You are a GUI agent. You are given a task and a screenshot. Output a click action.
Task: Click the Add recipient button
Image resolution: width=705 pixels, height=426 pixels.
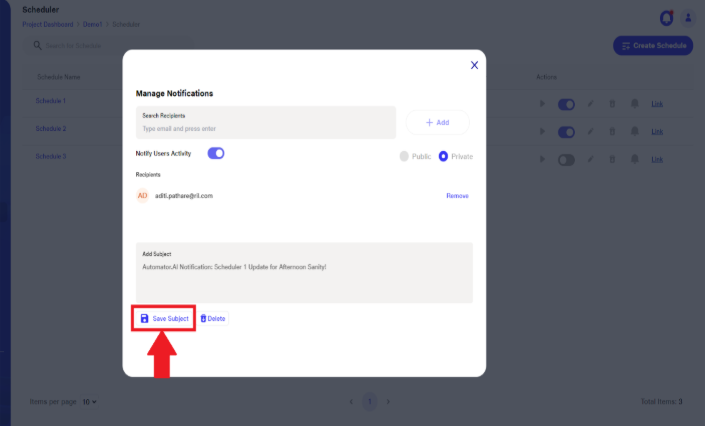(437, 122)
